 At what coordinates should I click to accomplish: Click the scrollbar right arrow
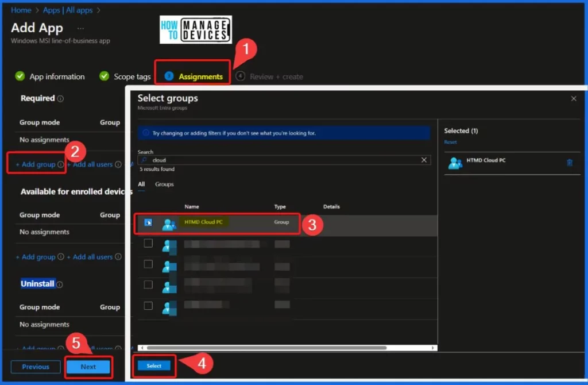tap(433, 348)
